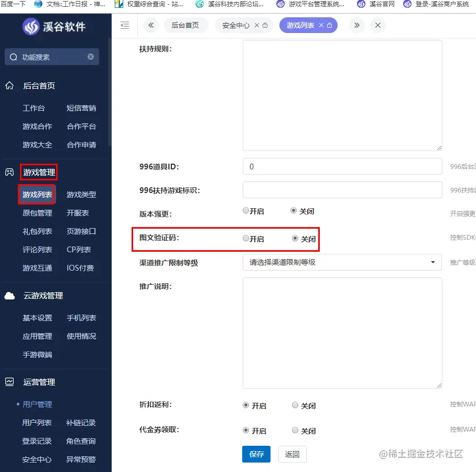Open 工作台 in the sidebar
Screen dimensions: 476x472
[34, 108]
